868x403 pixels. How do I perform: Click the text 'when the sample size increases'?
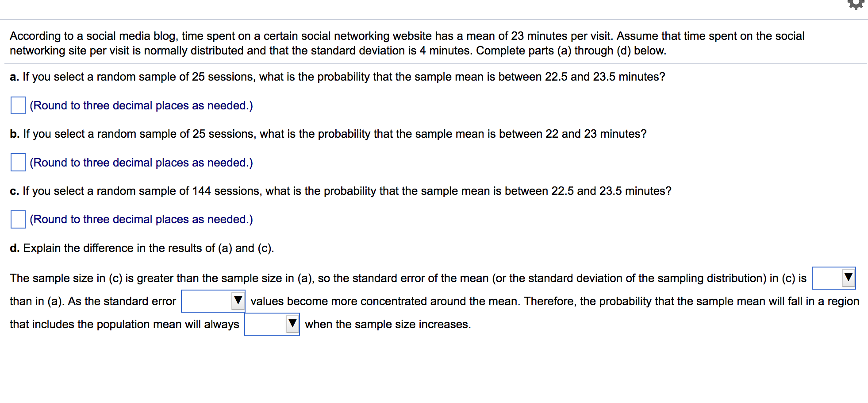coord(388,324)
